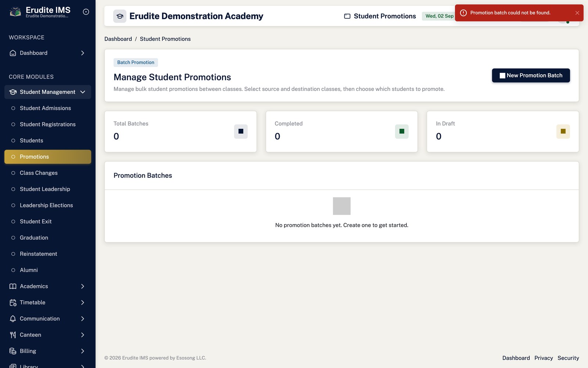The image size is (588, 368).
Task: Expand the Timetable menu chevron
Action: click(83, 302)
